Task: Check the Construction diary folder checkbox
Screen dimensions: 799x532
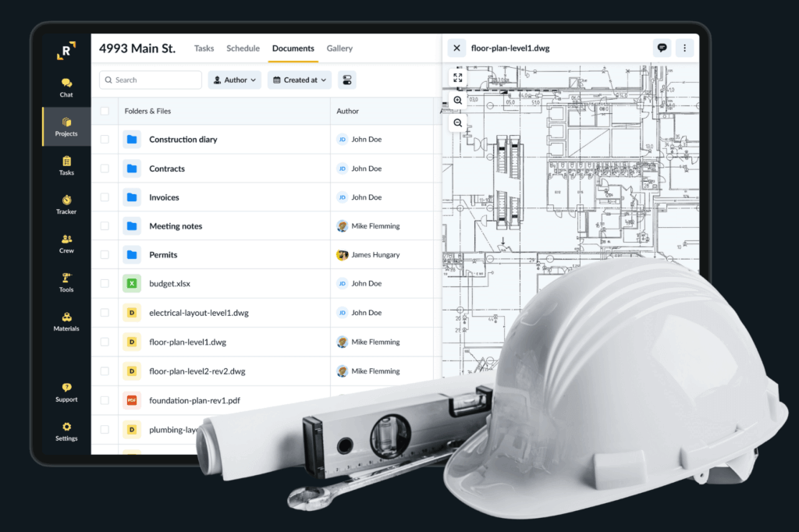Action: [105, 139]
